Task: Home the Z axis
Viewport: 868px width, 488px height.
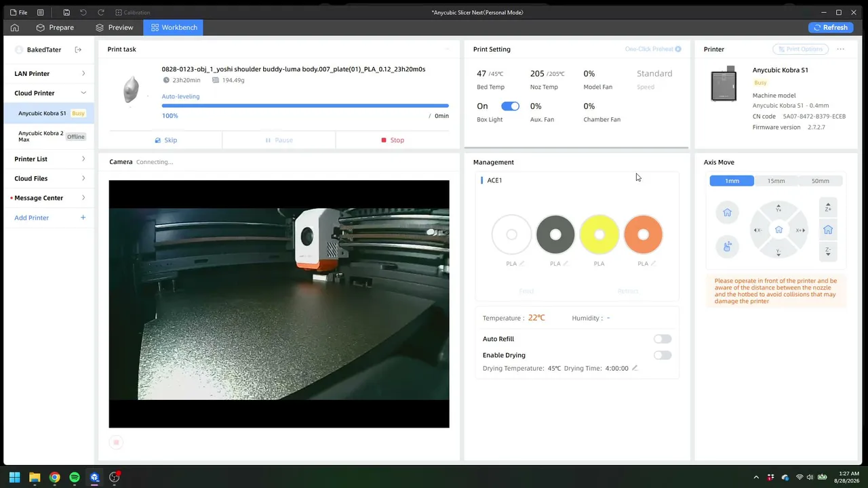Action: coord(828,230)
